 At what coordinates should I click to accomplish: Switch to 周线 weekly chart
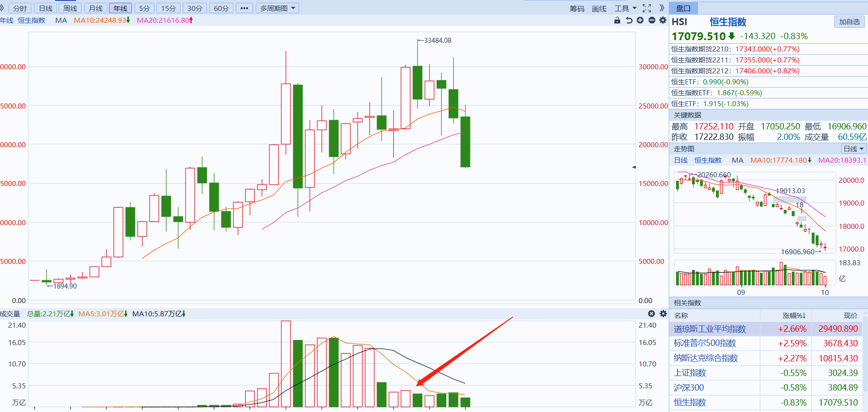pyautogui.click(x=70, y=8)
